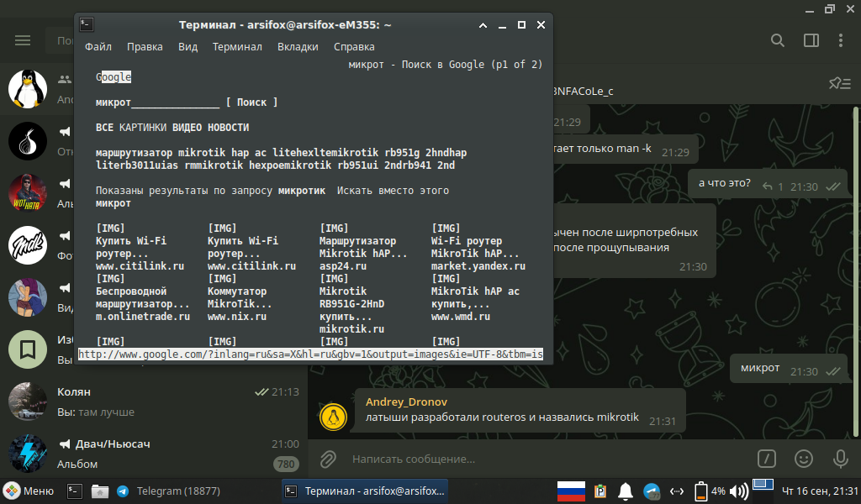Viewport: 861px width, 504px height.
Task: Click the "микрот" sent message bubble
Action: [x=790, y=369]
